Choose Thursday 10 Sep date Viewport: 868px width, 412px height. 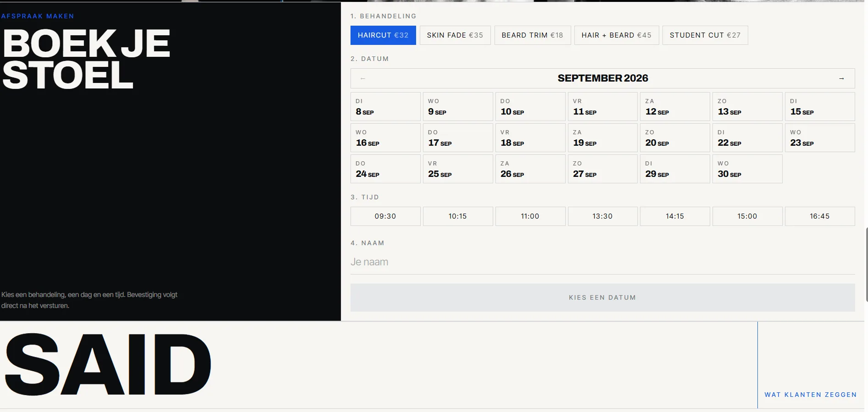(x=530, y=107)
